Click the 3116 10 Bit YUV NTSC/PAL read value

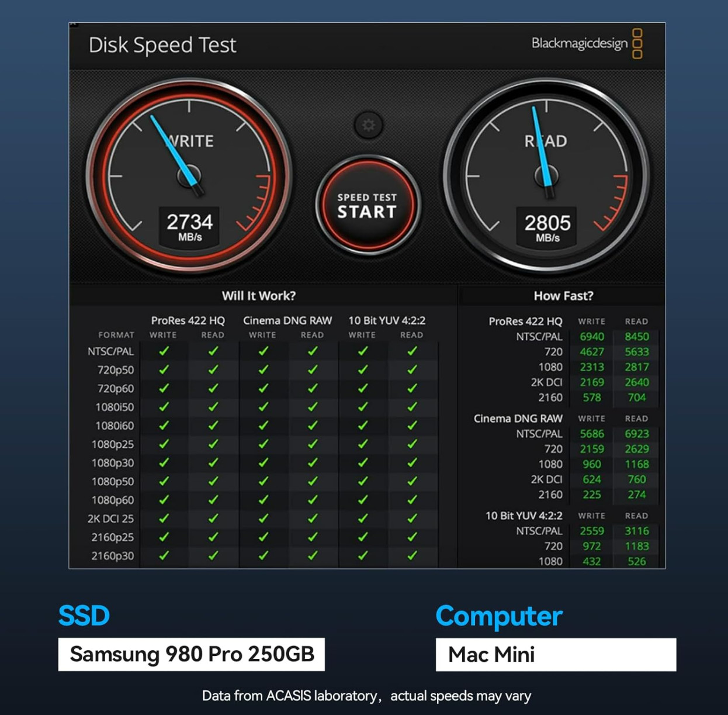pos(637,531)
